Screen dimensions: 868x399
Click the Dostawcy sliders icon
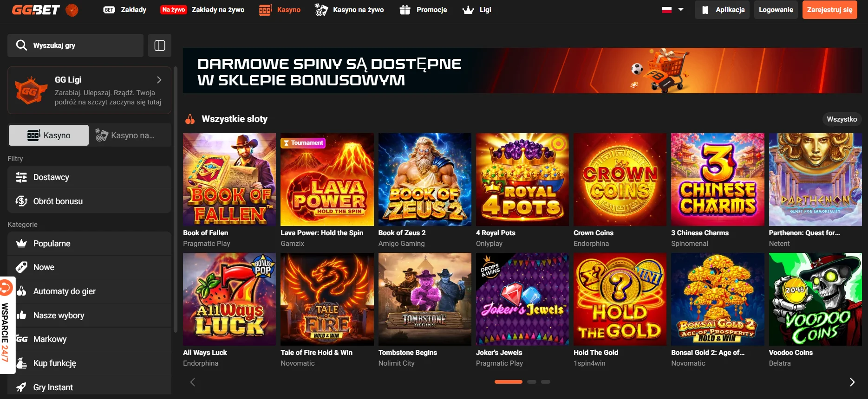coord(21,177)
